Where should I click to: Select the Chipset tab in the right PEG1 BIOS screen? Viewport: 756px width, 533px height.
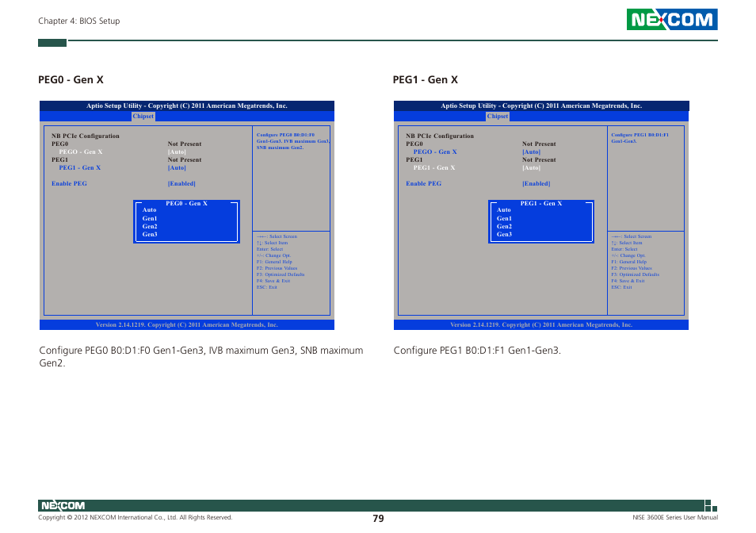[x=498, y=117]
